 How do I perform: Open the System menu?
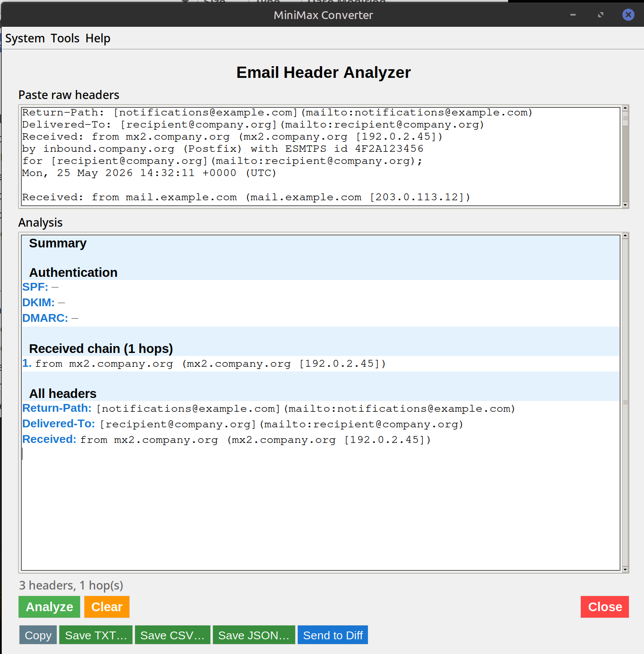[x=25, y=38]
